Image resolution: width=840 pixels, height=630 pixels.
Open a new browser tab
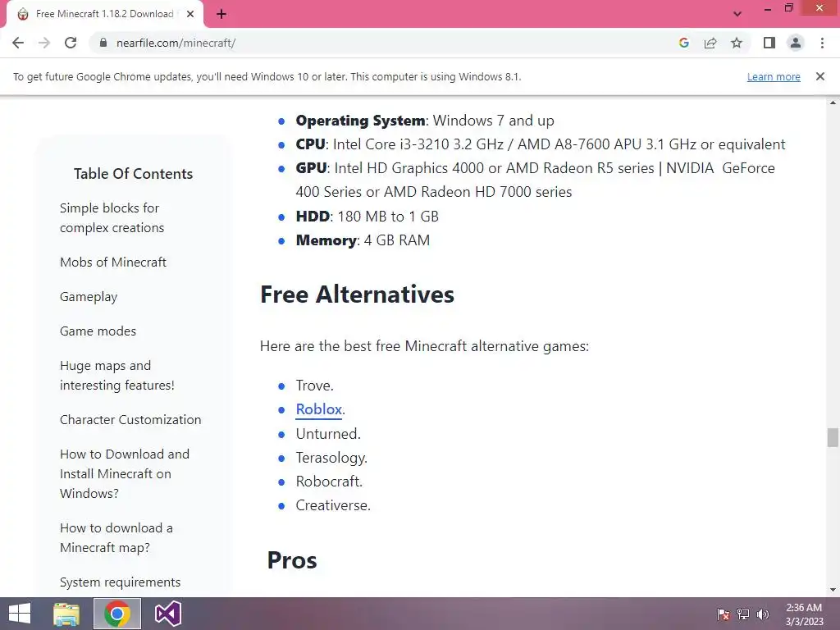pyautogui.click(x=221, y=14)
